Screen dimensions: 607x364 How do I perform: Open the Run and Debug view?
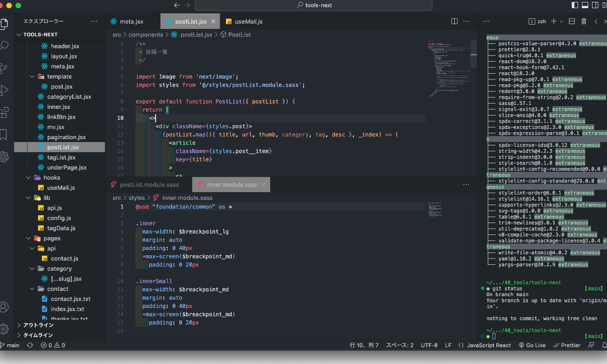[x=4, y=90]
